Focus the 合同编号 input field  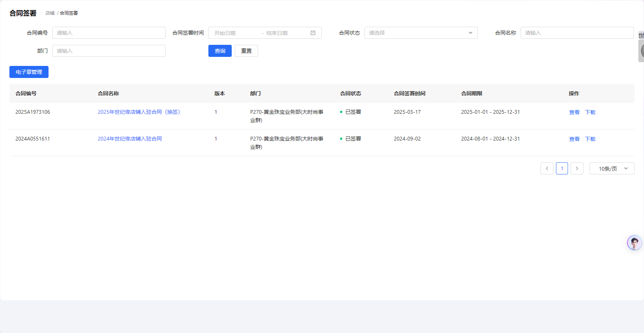(109, 33)
